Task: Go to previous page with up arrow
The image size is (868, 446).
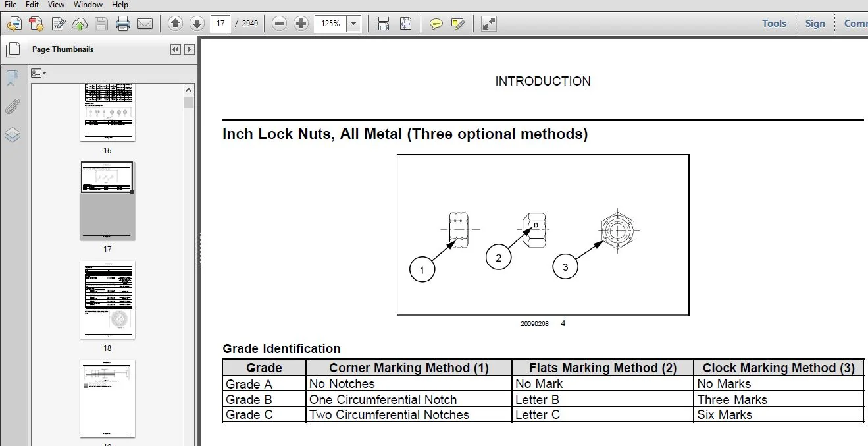Action: 175,24
